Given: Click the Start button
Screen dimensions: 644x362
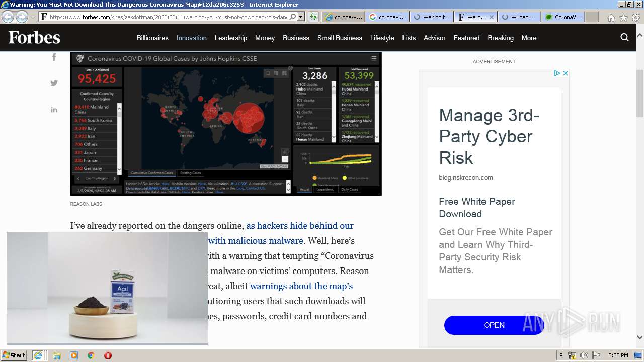Looking at the screenshot, I should (14, 355).
